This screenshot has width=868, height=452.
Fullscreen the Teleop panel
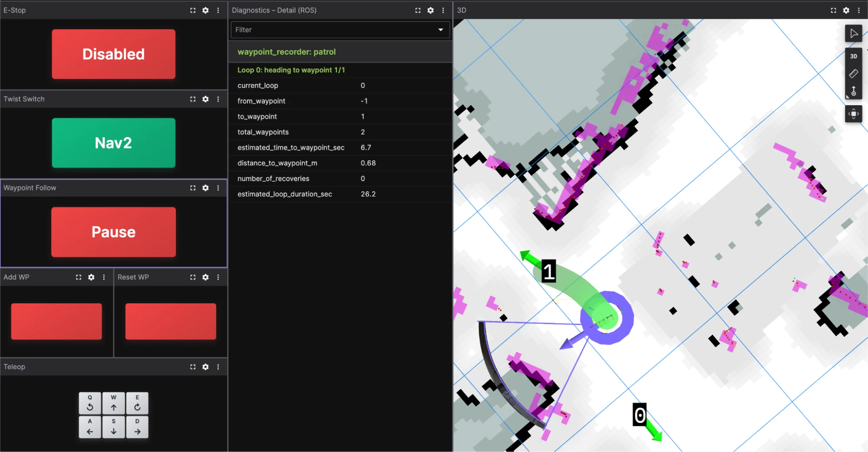coord(193,367)
